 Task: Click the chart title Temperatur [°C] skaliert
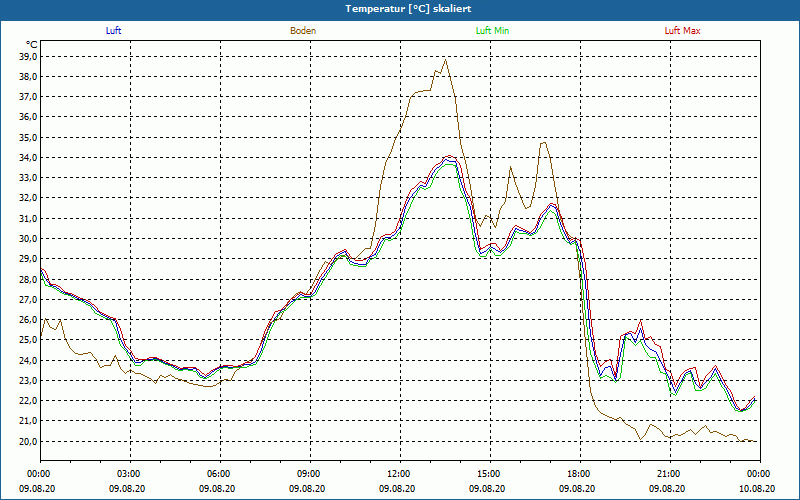coord(400,8)
